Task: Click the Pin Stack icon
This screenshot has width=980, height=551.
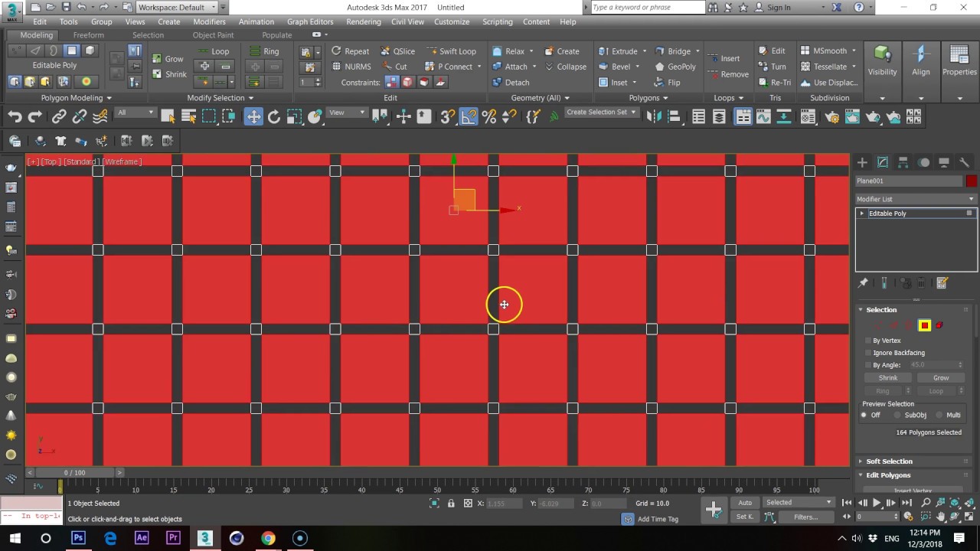Action: 863,283
